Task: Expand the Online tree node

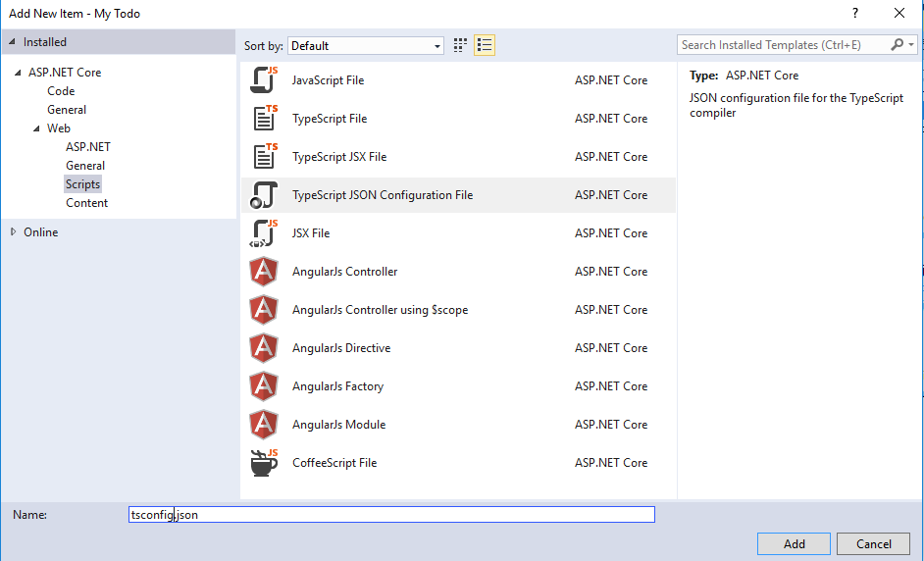Action: pyautogui.click(x=13, y=232)
